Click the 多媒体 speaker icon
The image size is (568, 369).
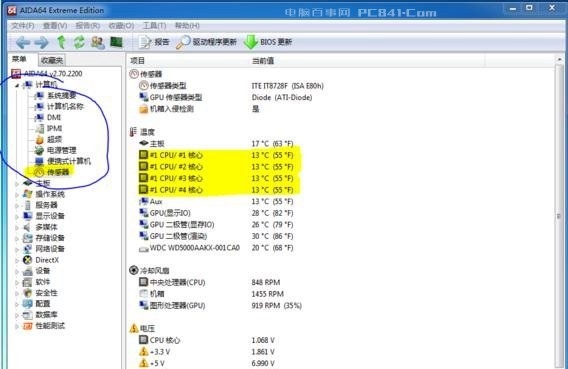28,227
